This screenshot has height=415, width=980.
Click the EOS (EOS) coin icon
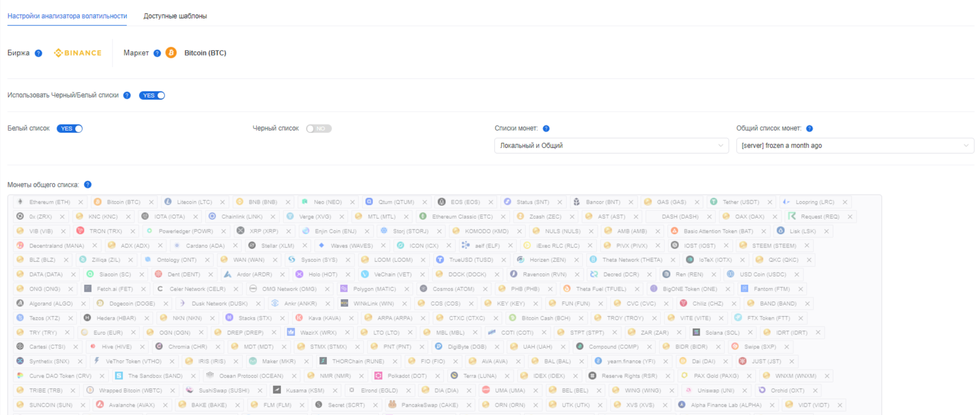click(x=442, y=201)
